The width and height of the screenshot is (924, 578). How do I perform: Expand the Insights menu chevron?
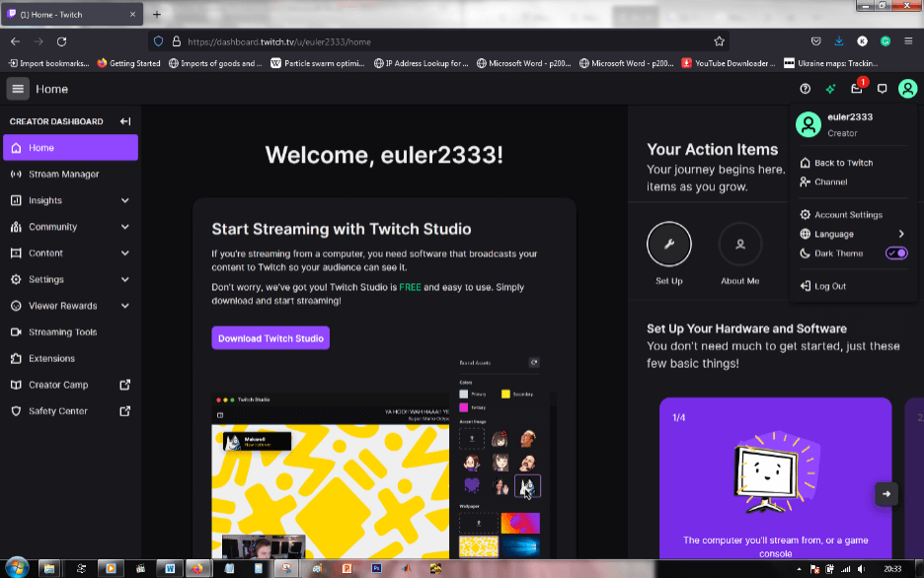pos(125,200)
